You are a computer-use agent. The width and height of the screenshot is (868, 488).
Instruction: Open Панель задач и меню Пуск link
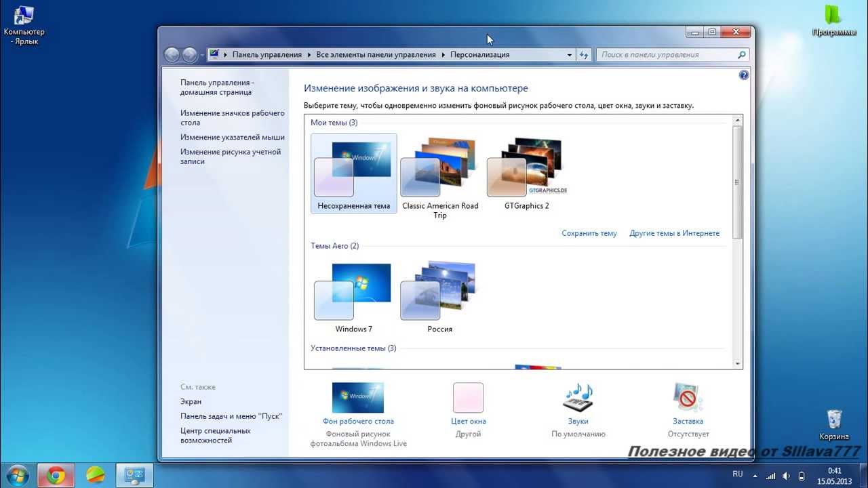tap(231, 416)
